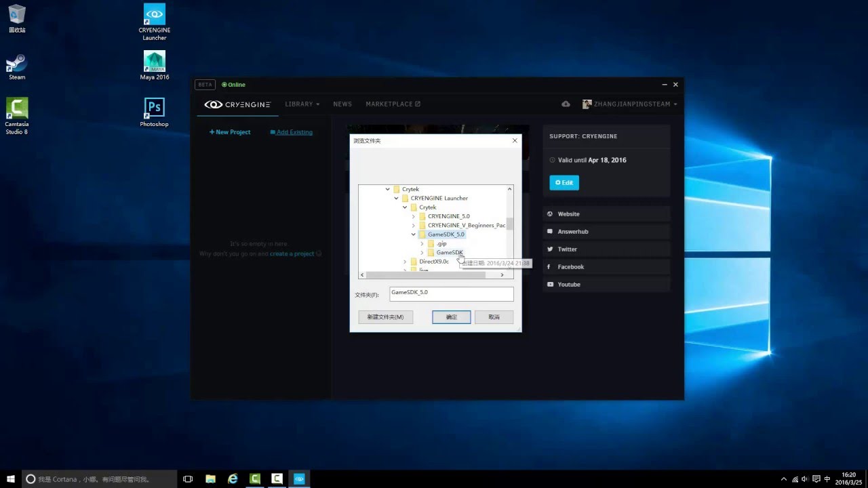Click the 新建文件夹(M) button
The width and height of the screenshot is (868, 488).
[x=385, y=317]
